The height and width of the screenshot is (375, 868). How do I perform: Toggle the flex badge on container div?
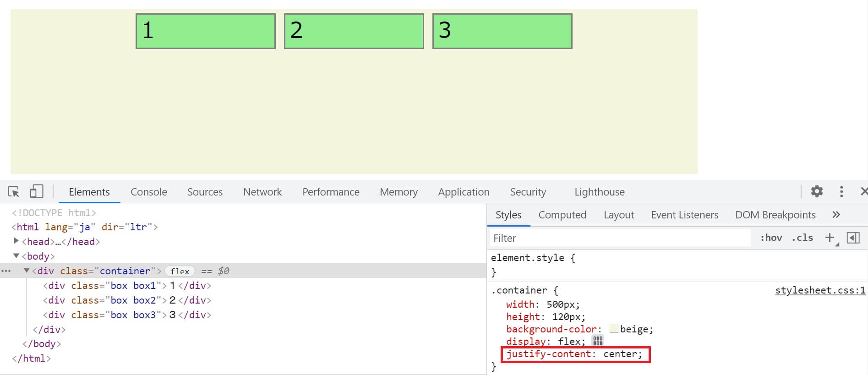(x=180, y=271)
